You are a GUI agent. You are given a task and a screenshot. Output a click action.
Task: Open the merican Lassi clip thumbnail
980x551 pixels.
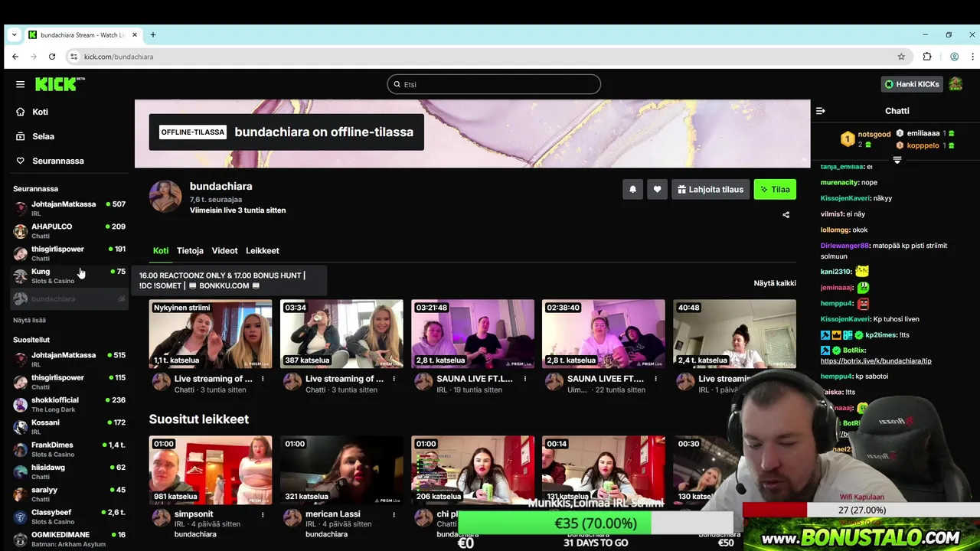(341, 470)
